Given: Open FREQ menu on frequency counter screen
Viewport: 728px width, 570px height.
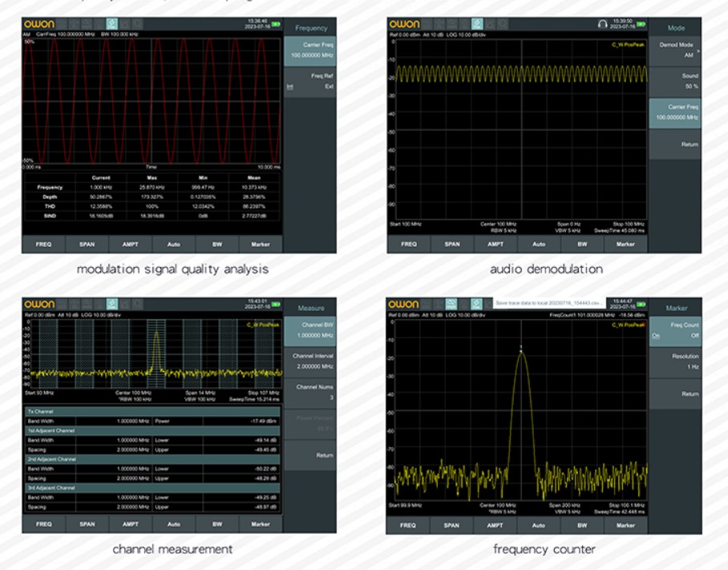Looking at the screenshot, I should tap(407, 525).
